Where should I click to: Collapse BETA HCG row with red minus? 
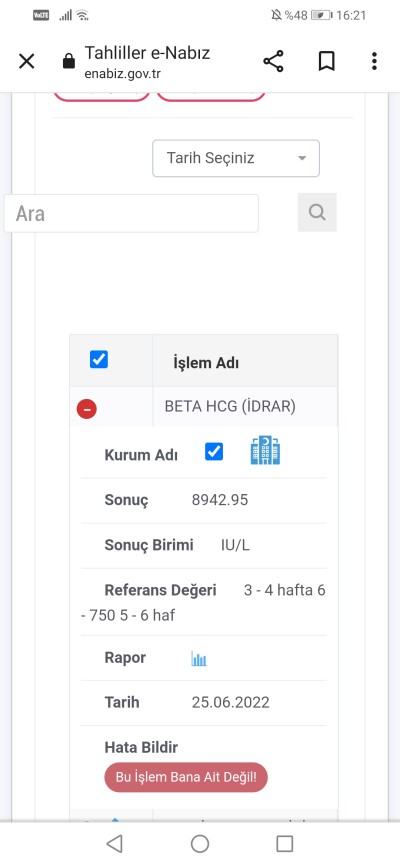pos(87,409)
